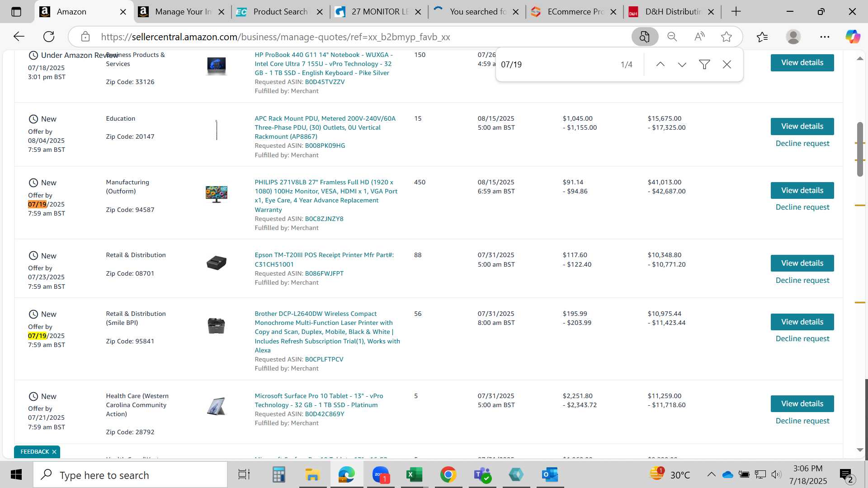Go back to the previous page

pos(19,37)
